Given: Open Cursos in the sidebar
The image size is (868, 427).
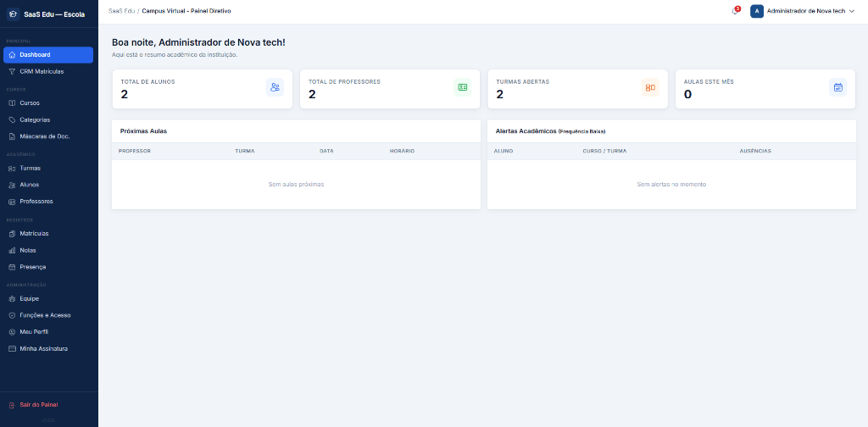Looking at the screenshot, I should click(30, 103).
